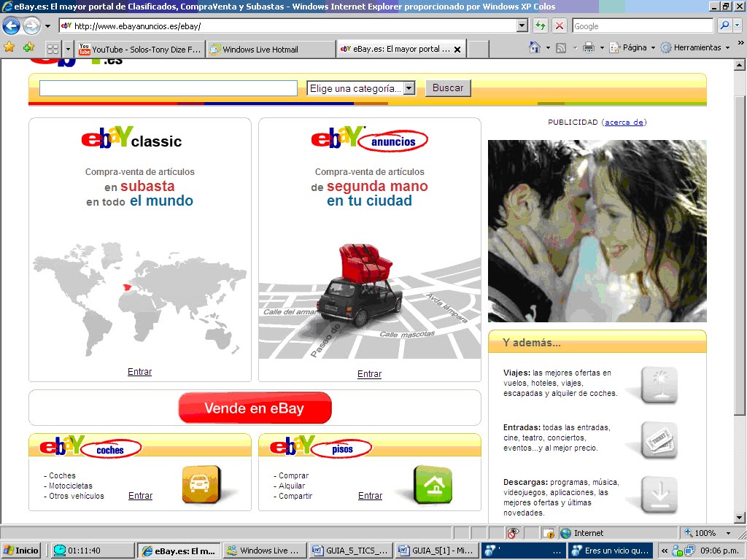The width and height of the screenshot is (747, 560).
Task: Print the page with printer icon
Action: pos(589,47)
